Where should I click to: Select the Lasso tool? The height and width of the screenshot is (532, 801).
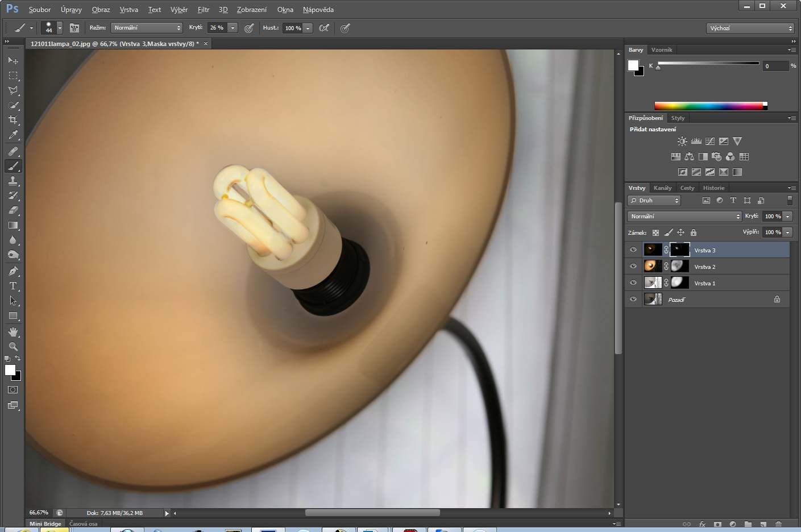pyautogui.click(x=13, y=90)
